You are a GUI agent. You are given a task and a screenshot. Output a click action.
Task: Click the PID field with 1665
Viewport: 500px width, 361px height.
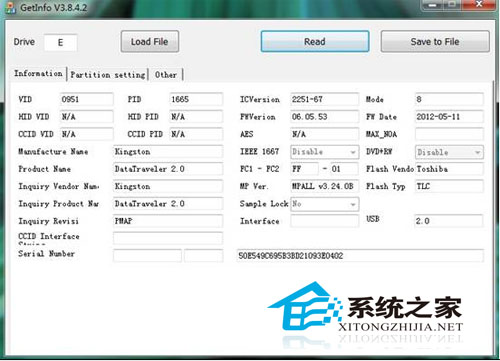pyautogui.click(x=196, y=99)
